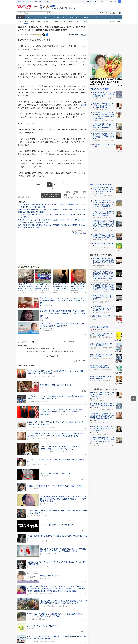Open the トップ navigation tab
Image resolution: width=138 pixels, height=644 pixels.
[x=20, y=17]
